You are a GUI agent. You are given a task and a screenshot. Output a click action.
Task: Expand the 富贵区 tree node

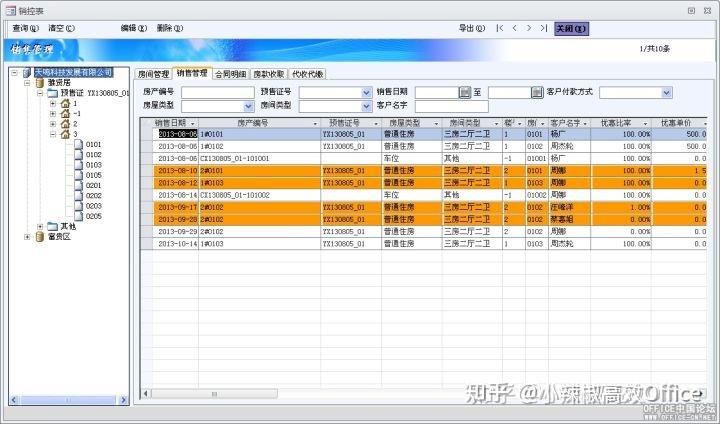pyautogui.click(x=27, y=237)
